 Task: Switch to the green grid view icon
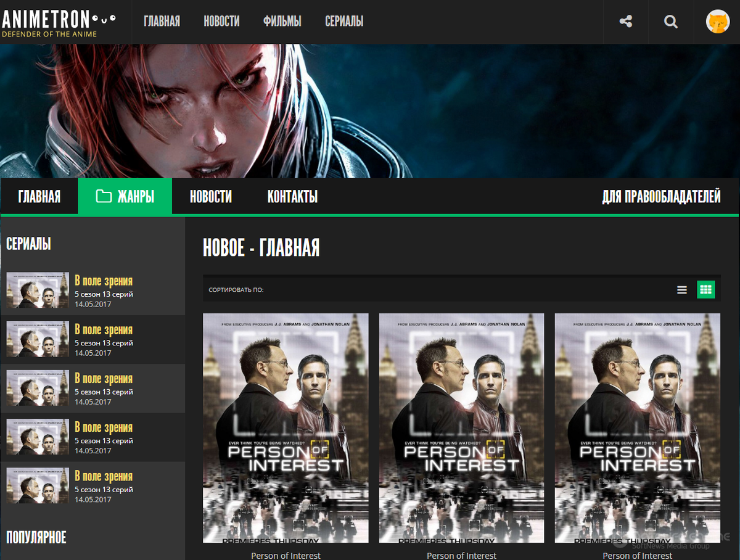pyautogui.click(x=706, y=289)
